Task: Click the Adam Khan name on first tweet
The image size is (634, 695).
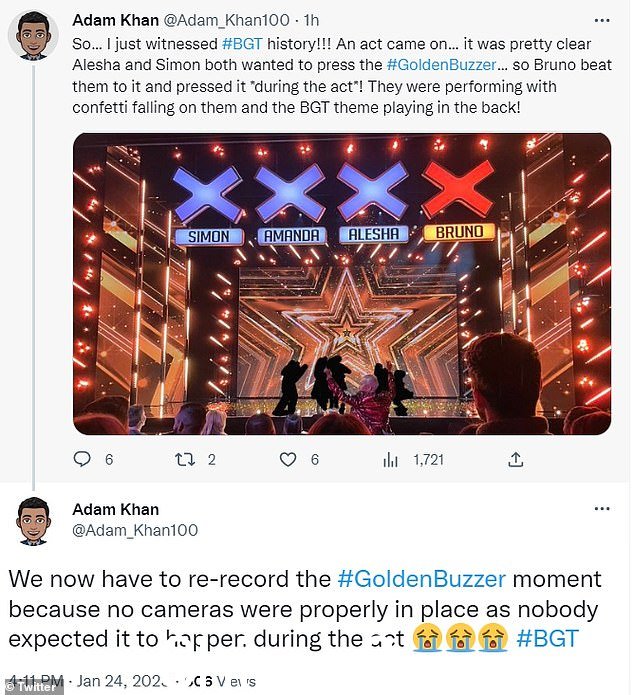Action: (x=115, y=20)
